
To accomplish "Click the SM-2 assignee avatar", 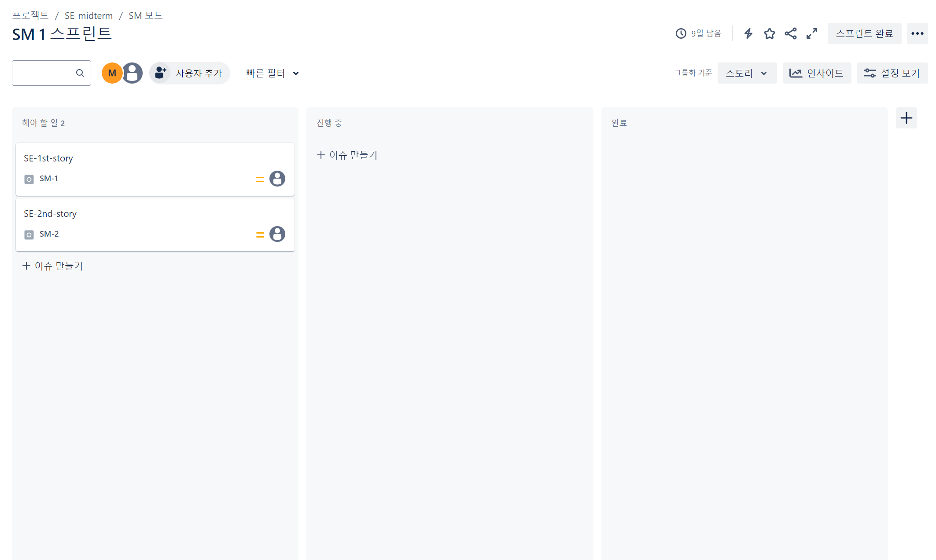I will pos(277,234).
